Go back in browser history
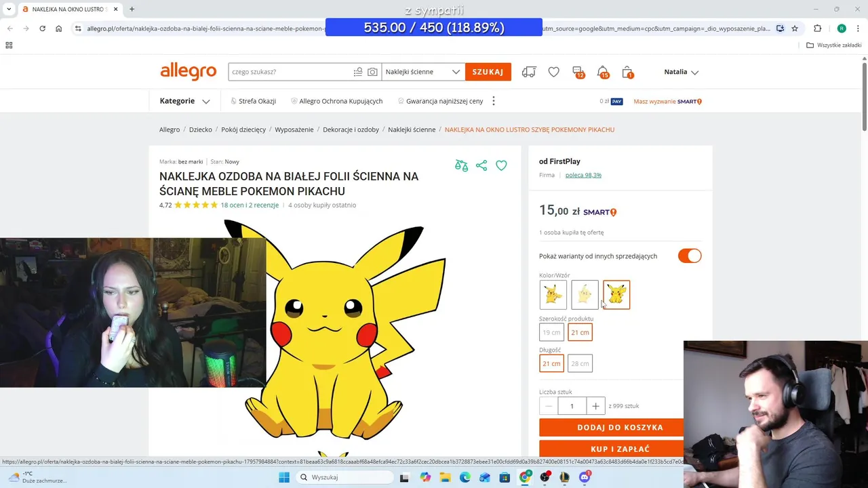 click(9, 28)
